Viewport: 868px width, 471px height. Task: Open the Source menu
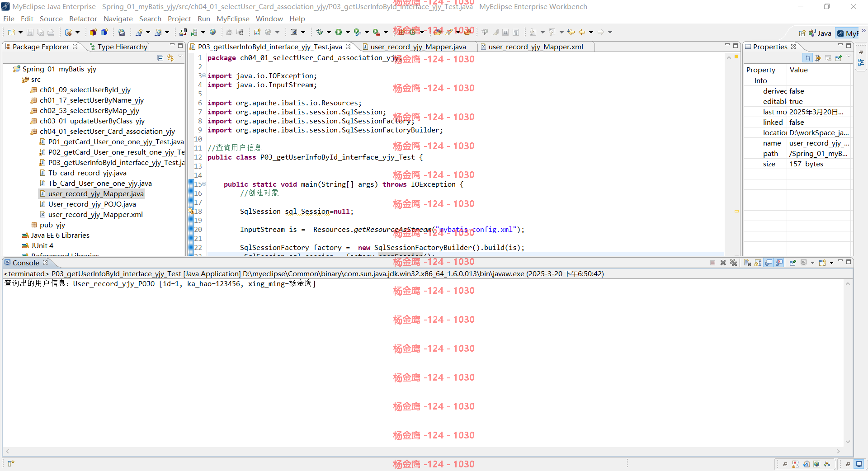pyautogui.click(x=51, y=19)
